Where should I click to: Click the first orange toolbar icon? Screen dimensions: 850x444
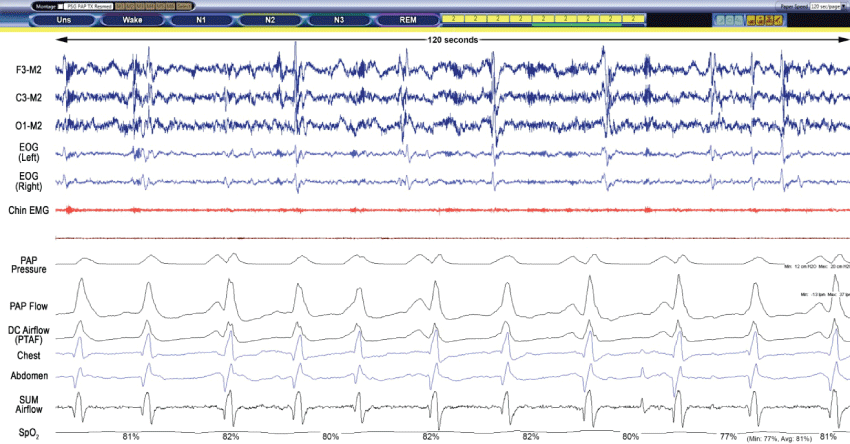[750, 20]
